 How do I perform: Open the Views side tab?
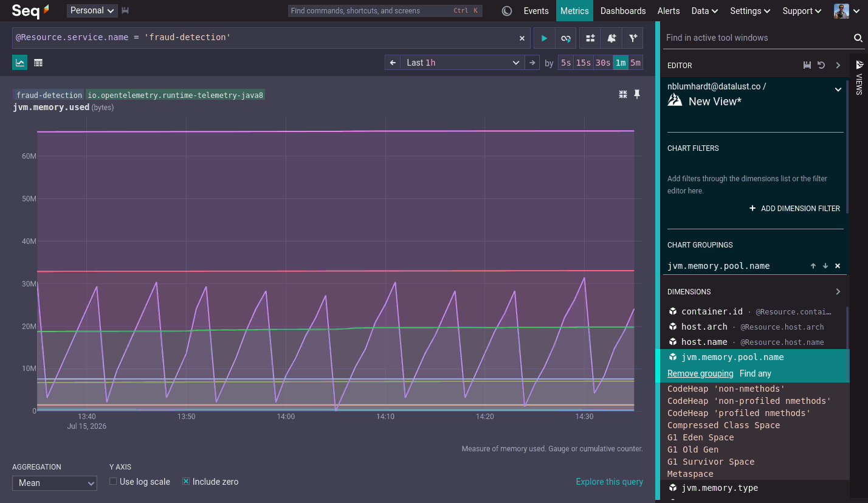click(x=859, y=77)
